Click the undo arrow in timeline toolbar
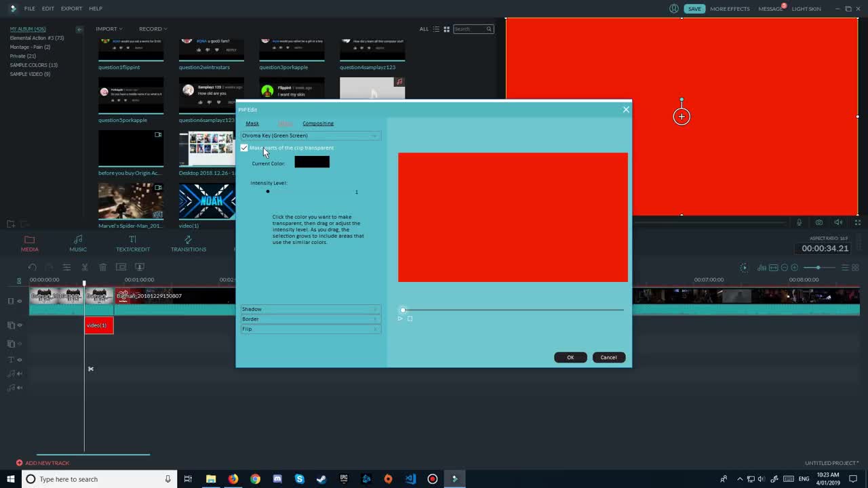 (32, 267)
